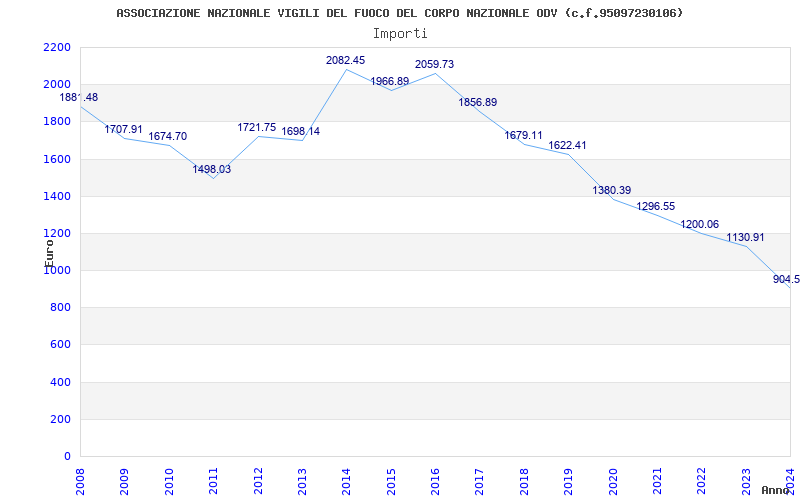
Task: Click the 2018 year label on x-axis
Action: pos(524,481)
